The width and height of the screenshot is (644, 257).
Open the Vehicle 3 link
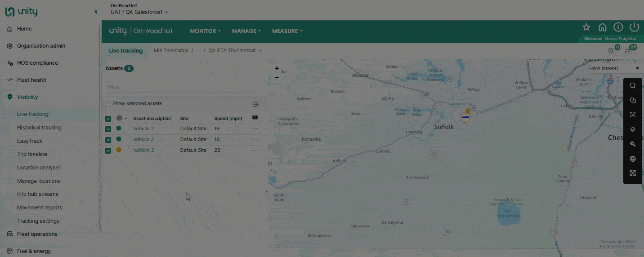coord(143,150)
